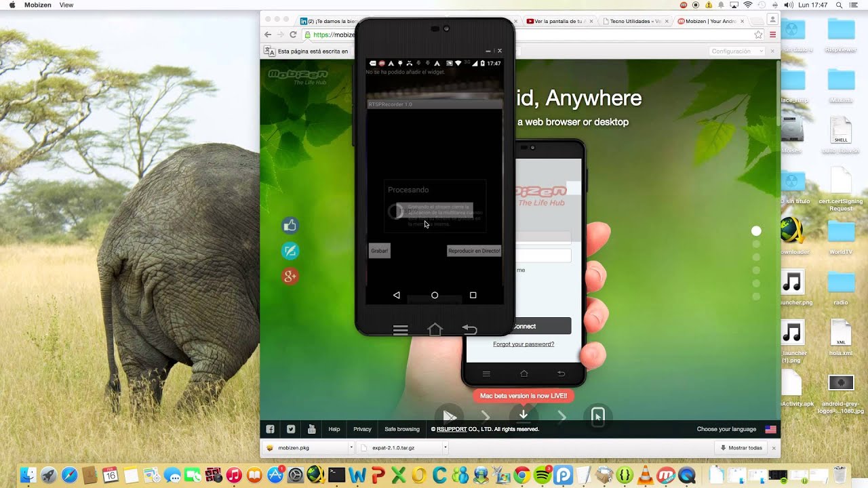Tap Reproducir en Directo! on the phone mirror
Screen dimensions: 868x488
[x=474, y=251]
